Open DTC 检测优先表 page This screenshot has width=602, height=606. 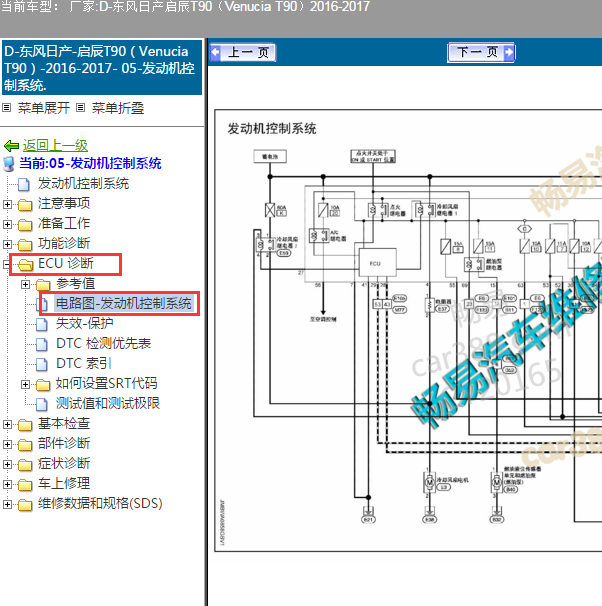coord(103,344)
